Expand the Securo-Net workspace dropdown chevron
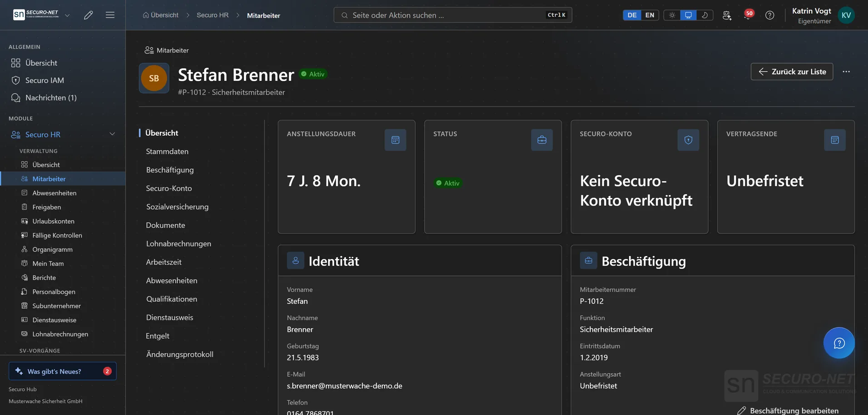This screenshot has width=868, height=415. click(67, 15)
